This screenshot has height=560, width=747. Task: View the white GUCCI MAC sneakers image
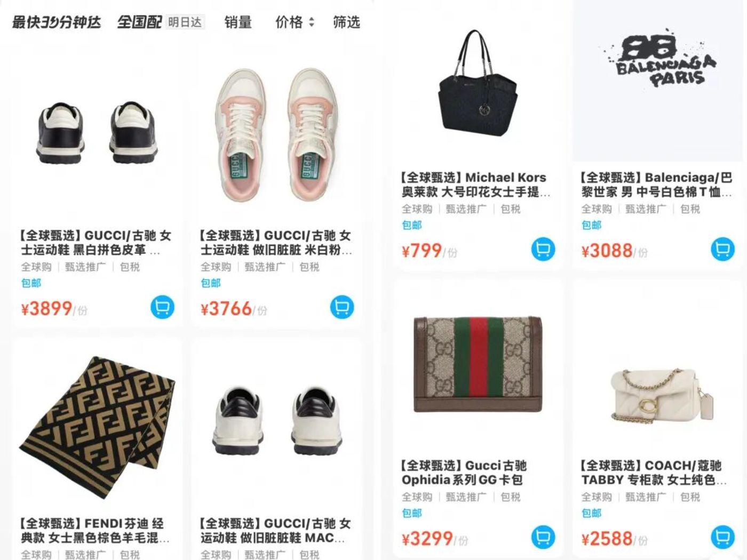276,420
